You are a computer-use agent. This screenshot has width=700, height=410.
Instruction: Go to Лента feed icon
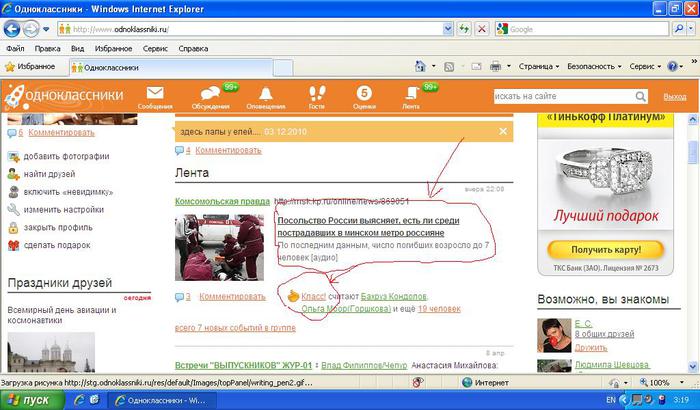411,95
